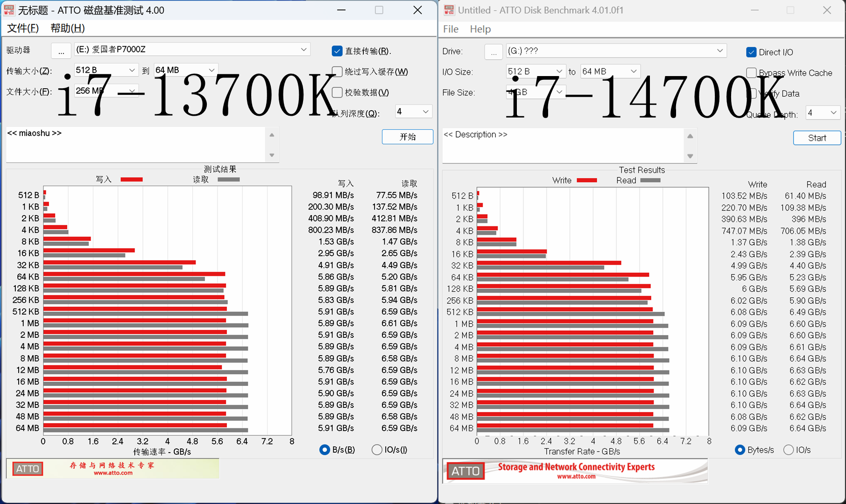
Task: Select the B/s(B) radio button
Action: pos(324,450)
